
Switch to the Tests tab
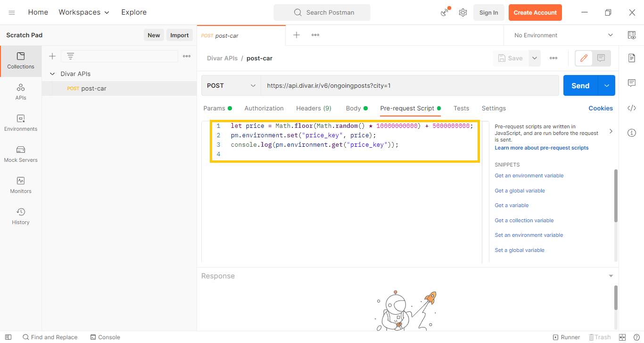(461, 108)
